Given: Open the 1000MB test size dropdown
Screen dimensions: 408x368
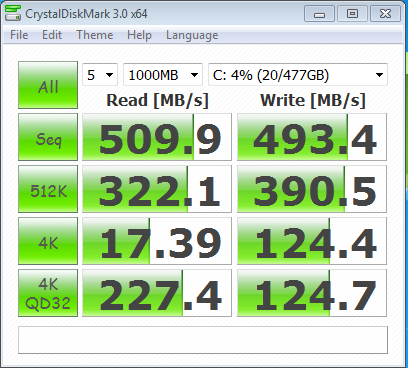Looking at the screenshot, I should [x=163, y=75].
